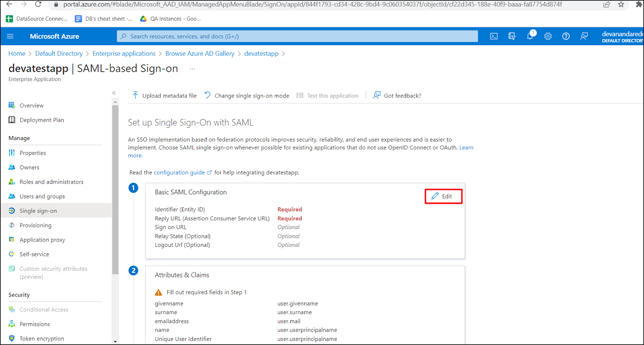Open the notifications bell
Viewport: 644px width, 345px height.
tap(530, 36)
